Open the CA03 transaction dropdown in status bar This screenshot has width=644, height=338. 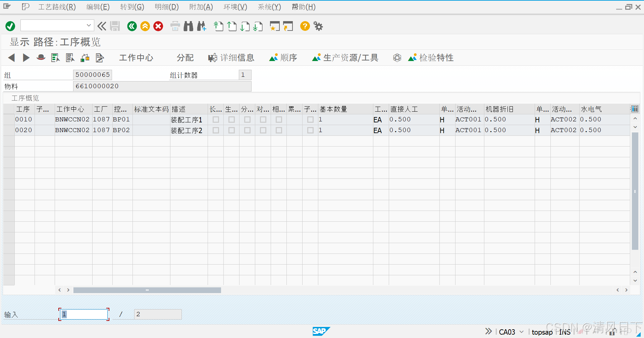coord(521,331)
